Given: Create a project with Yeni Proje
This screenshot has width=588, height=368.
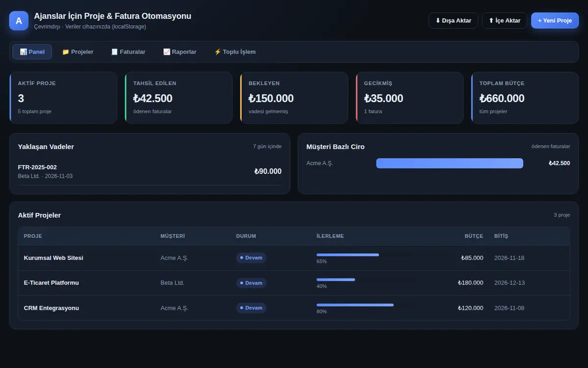Looking at the screenshot, I should coord(555,21).
